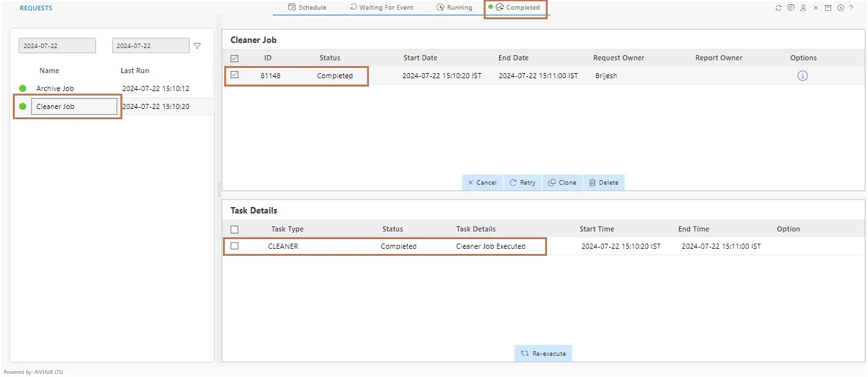Click the start date field 2024-07-22
The image size is (868, 377).
coord(57,46)
